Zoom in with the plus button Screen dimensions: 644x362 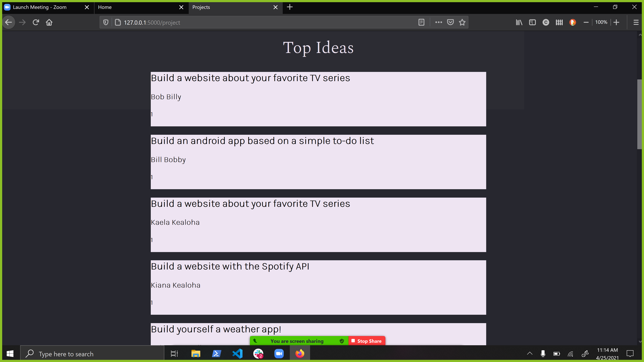click(616, 22)
